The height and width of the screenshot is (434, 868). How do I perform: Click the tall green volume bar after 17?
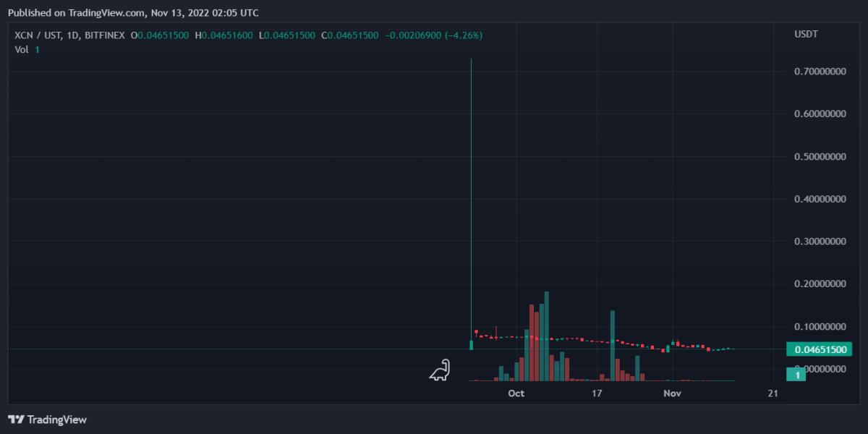click(613, 346)
